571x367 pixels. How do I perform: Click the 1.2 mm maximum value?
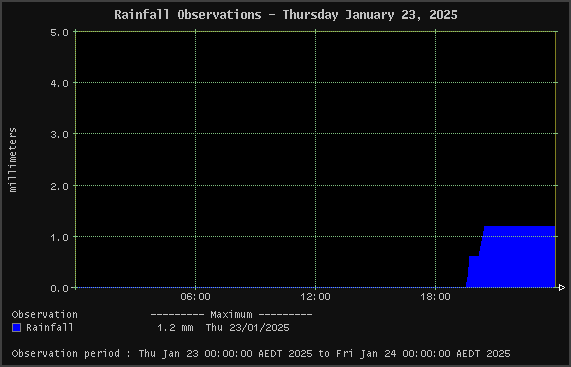point(175,328)
